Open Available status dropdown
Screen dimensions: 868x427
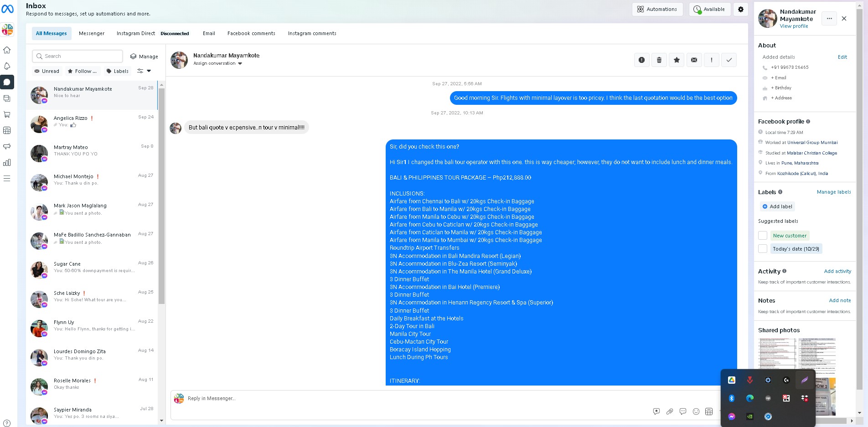tap(710, 9)
